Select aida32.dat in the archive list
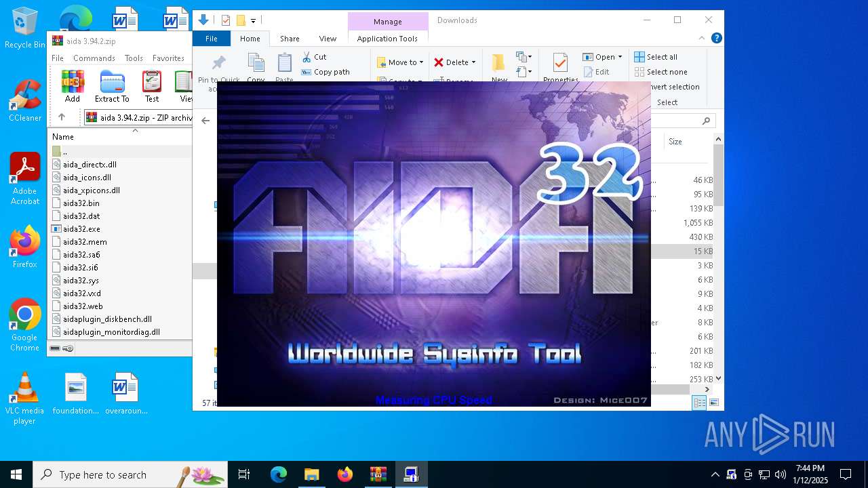 [x=81, y=216]
